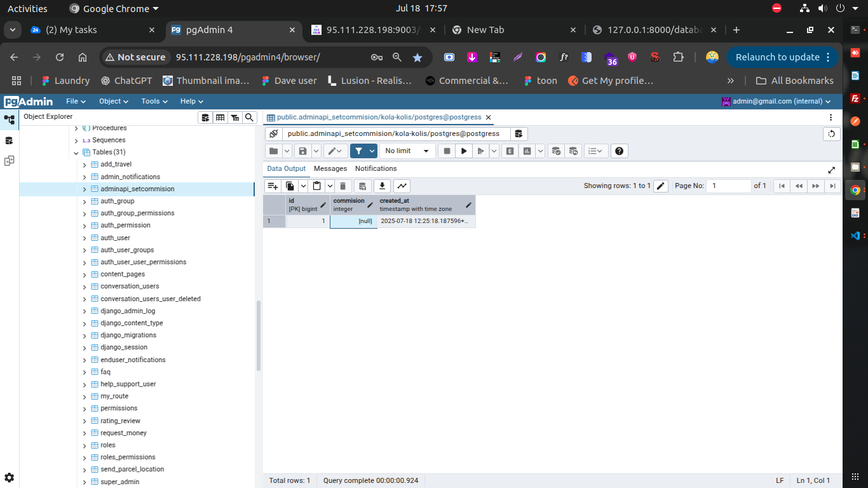
Task: Switch to the Messages tab
Action: [x=330, y=169]
